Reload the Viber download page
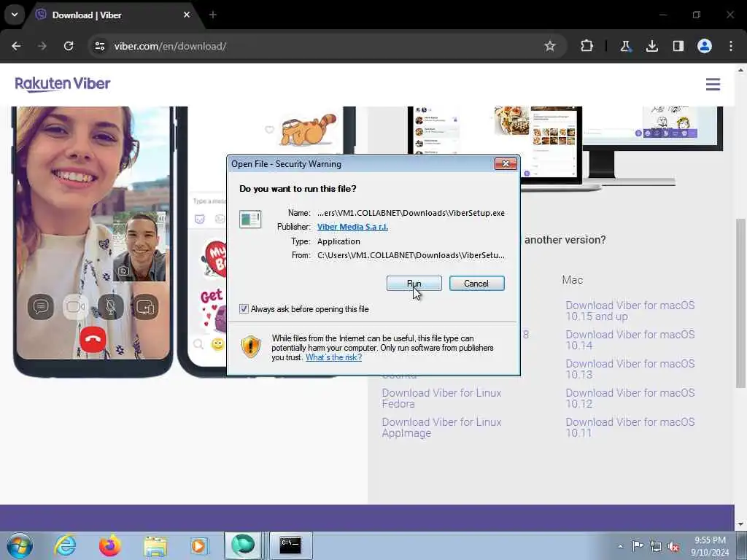747x560 pixels. 69,46
